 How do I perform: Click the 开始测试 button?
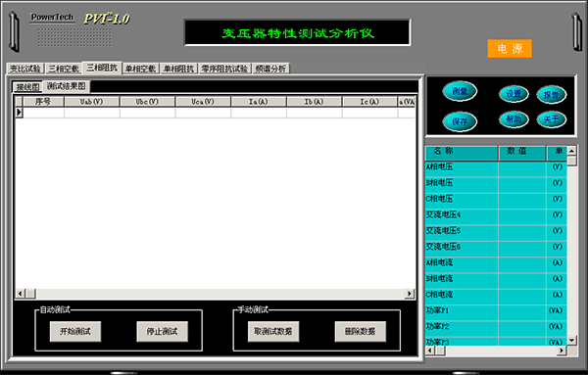pyautogui.click(x=75, y=331)
